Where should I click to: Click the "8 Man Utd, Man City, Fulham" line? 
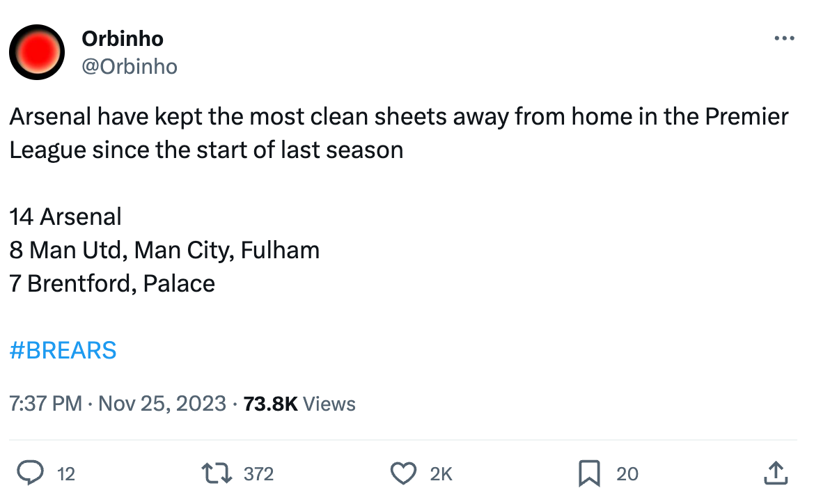point(164,250)
